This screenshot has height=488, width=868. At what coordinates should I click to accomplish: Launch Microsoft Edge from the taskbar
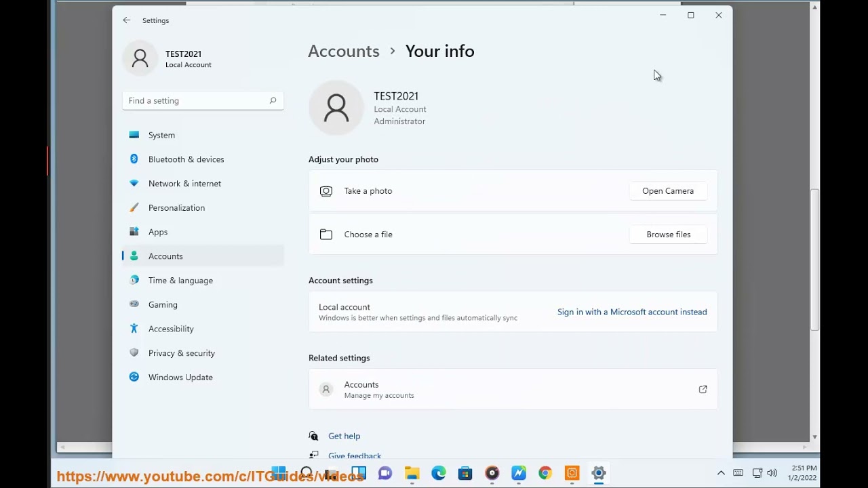(439, 473)
